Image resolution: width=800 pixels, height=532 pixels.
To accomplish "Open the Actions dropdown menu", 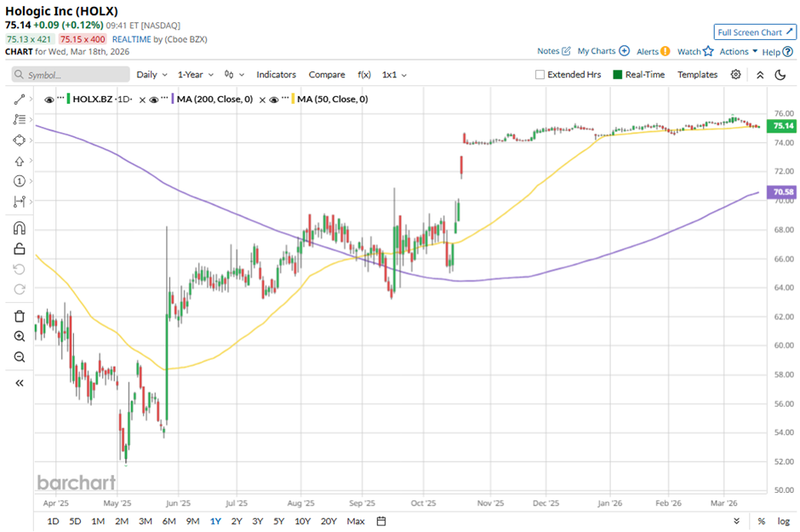I will point(738,52).
